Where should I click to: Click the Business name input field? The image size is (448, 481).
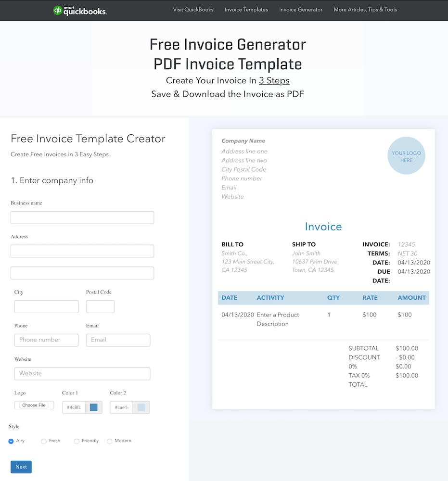pyautogui.click(x=82, y=217)
